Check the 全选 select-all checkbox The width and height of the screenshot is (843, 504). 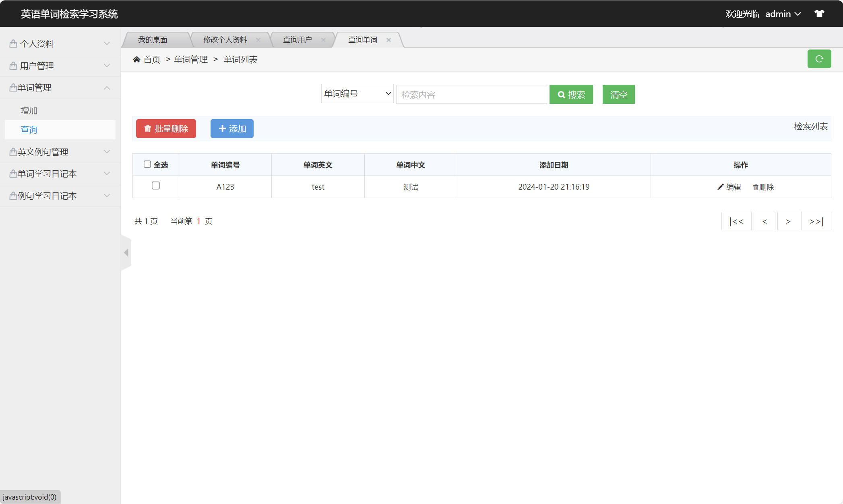[x=147, y=164]
